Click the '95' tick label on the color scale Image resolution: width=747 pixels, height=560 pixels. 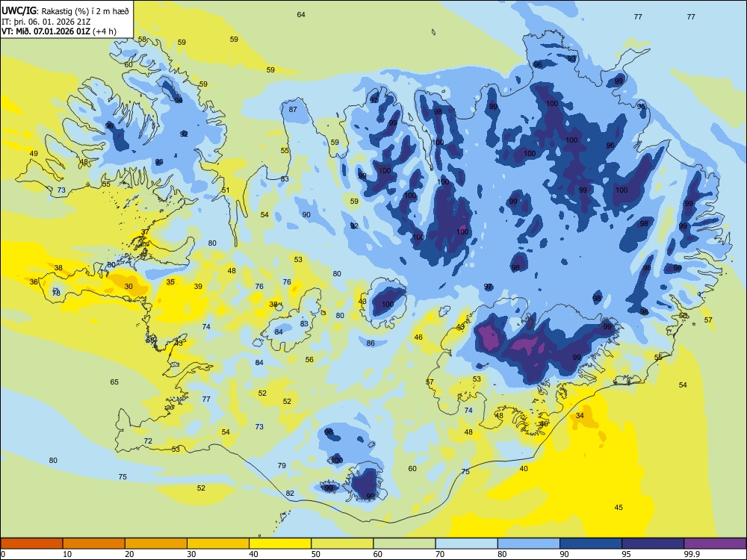[x=626, y=554]
